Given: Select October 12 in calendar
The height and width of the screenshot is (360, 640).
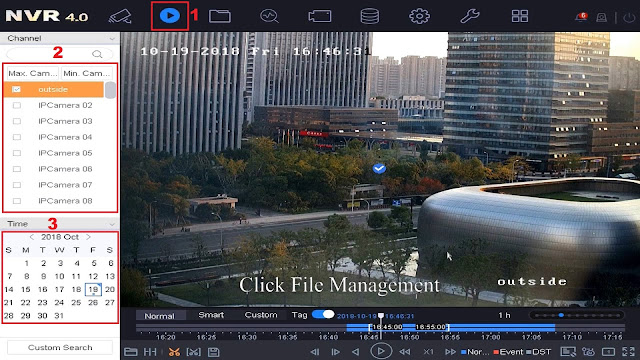Looking at the screenshot, I should [93, 276].
